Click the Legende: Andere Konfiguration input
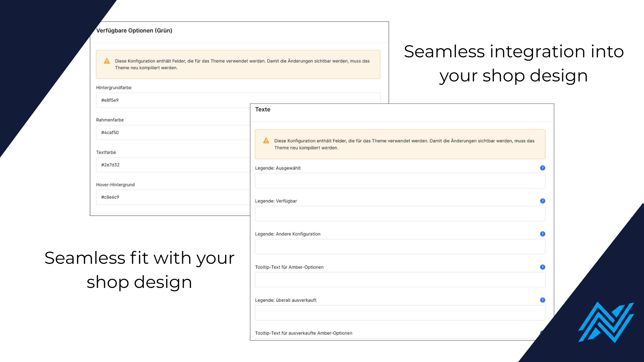This screenshot has height=362, width=644. [400, 247]
